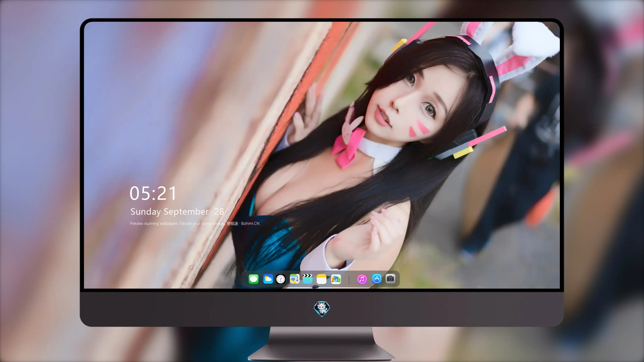The width and height of the screenshot is (644, 362).
Task: Click the Bizhimi.CN text
Action: [x=250, y=223]
